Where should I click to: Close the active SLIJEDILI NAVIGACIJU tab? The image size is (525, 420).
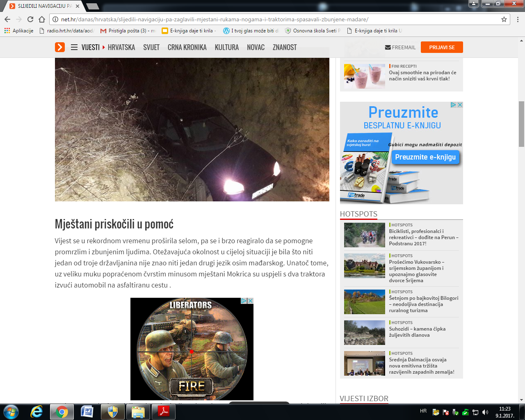[78, 6]
